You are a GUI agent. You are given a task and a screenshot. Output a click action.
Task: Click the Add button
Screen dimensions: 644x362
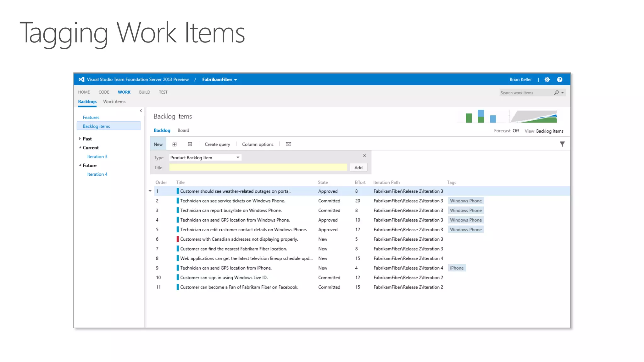coord(358,167)
